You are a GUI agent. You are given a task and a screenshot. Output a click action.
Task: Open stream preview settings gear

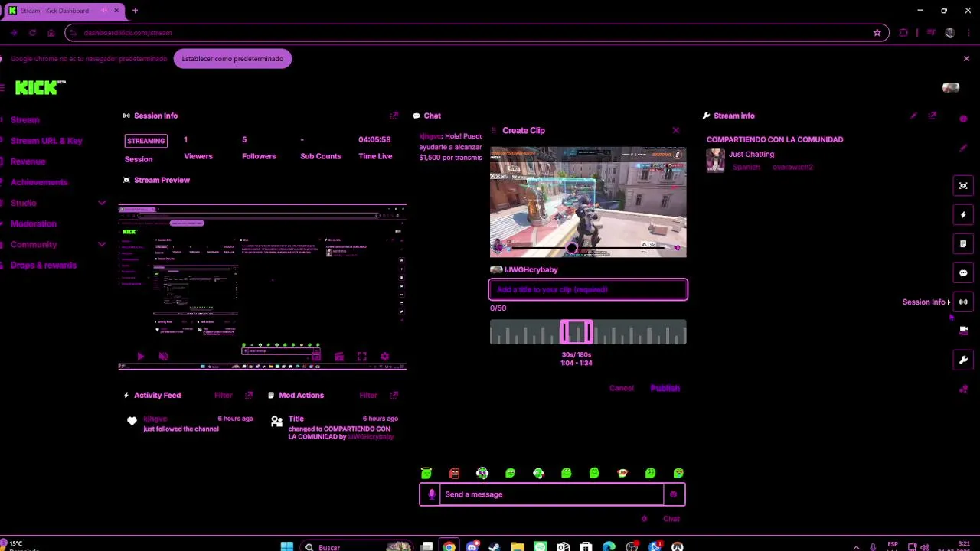pyautogui.click(x=384, y=357)
